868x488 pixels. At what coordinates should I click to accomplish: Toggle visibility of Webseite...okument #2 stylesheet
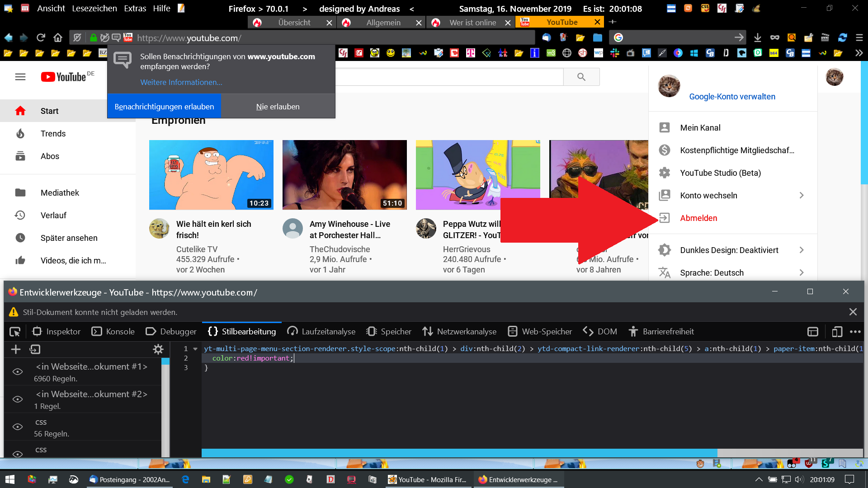18,399
